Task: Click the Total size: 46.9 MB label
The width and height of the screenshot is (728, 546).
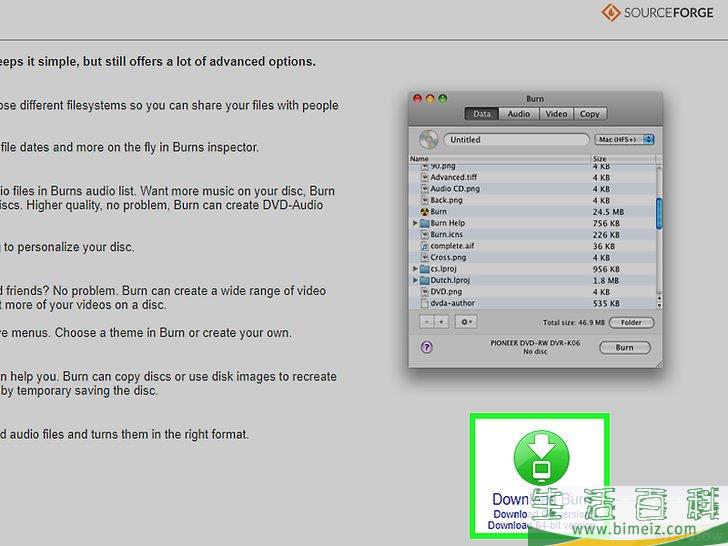Action: 574,322
